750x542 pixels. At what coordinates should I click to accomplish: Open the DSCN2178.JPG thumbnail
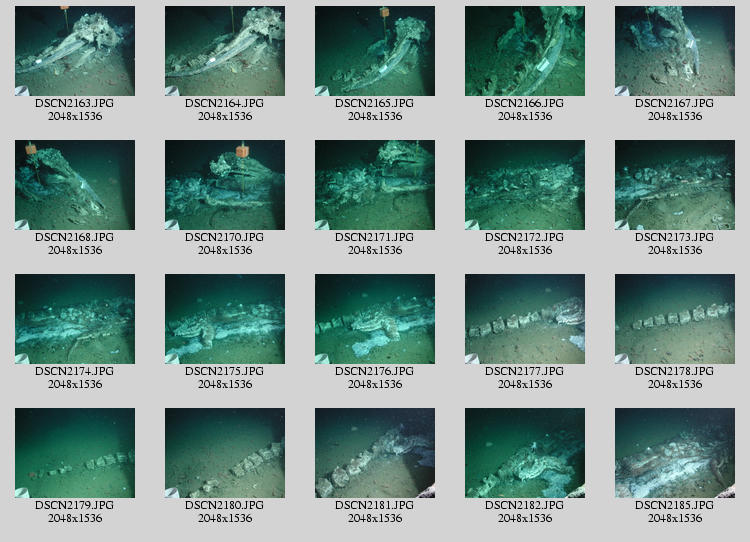click(x=675, y=319)
